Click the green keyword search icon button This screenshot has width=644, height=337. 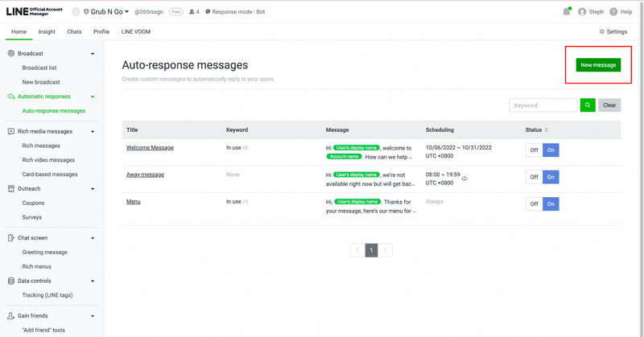click(x=588, y=105)
